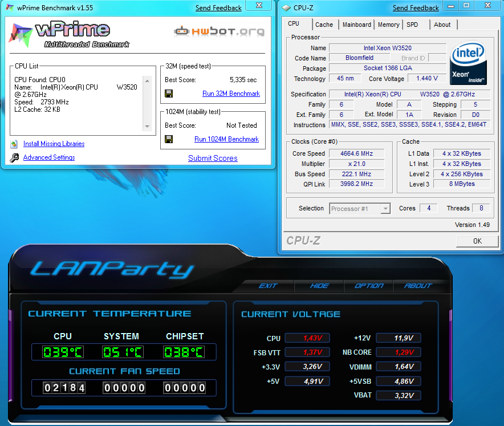Click the fan speed counter showing 02184
Image resolution: width=504 pixels, height=426 pixels.
(64, 388)
